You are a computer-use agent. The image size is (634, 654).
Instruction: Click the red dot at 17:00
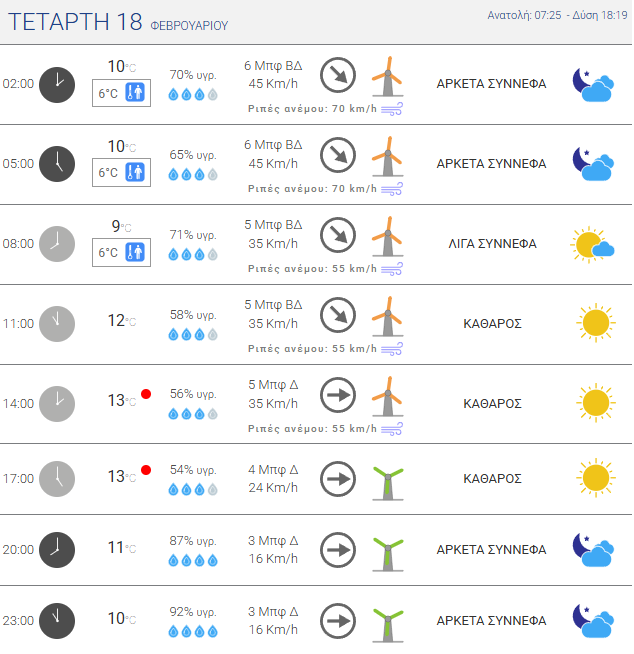[146, 470]
